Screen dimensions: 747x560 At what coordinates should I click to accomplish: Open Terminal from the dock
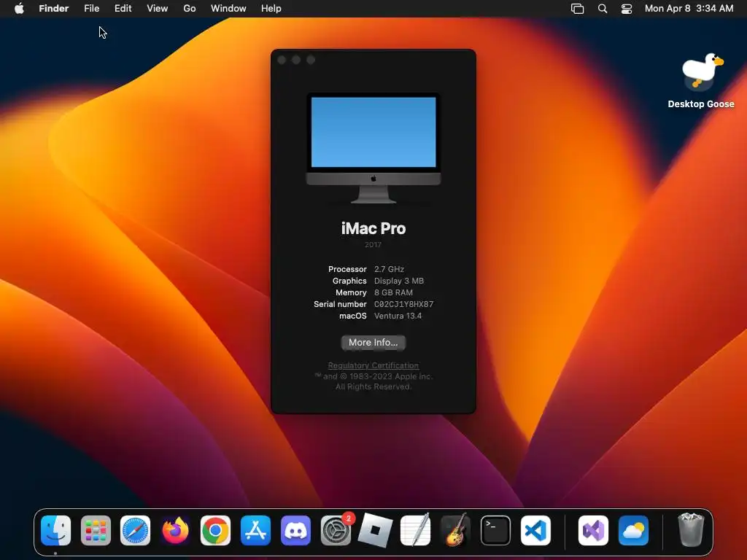coord(495,531)
